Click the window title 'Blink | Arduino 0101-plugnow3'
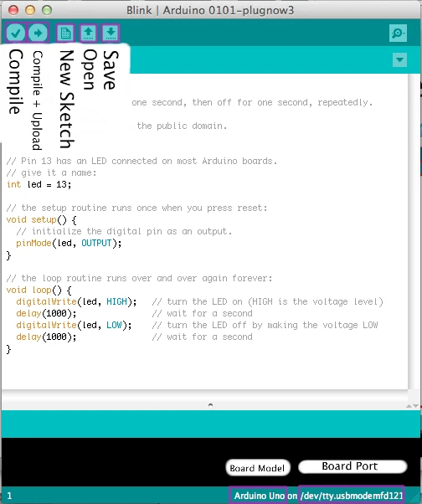 pyautogui.click(x=210, y=10)
